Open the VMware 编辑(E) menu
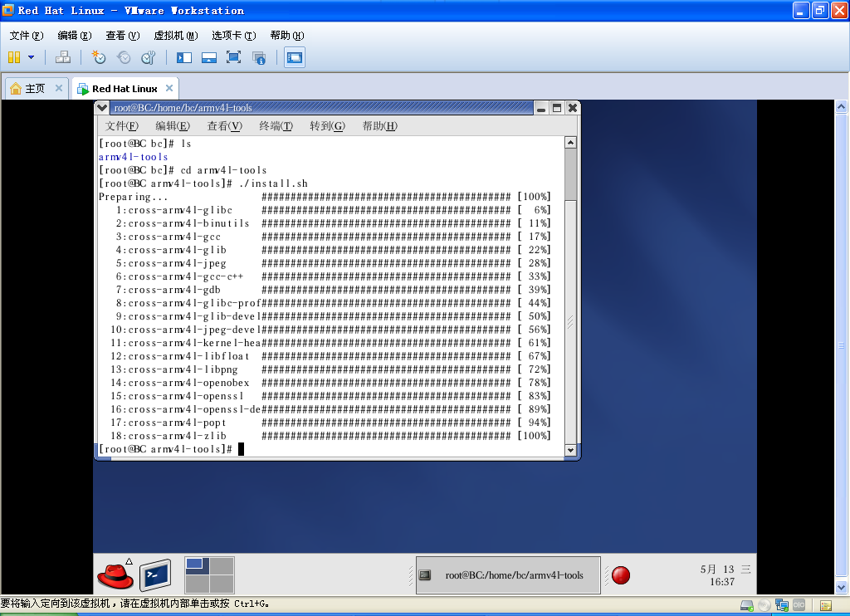Screen dimensions: 850x616 point(74,35)
